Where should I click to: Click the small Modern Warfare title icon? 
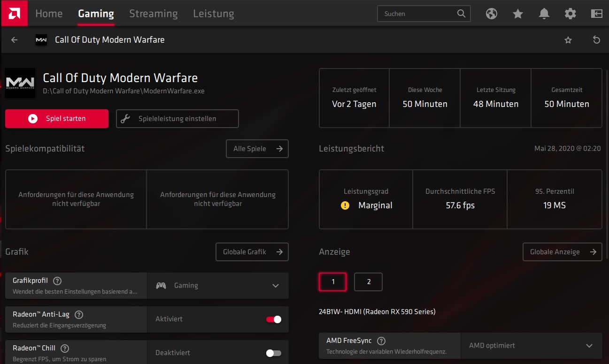41,40
